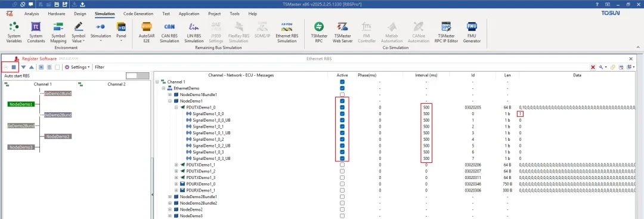Screen dimensions: 644x219
Task: Open AutoSAR E2E configuration
Action: click(147, 32)
